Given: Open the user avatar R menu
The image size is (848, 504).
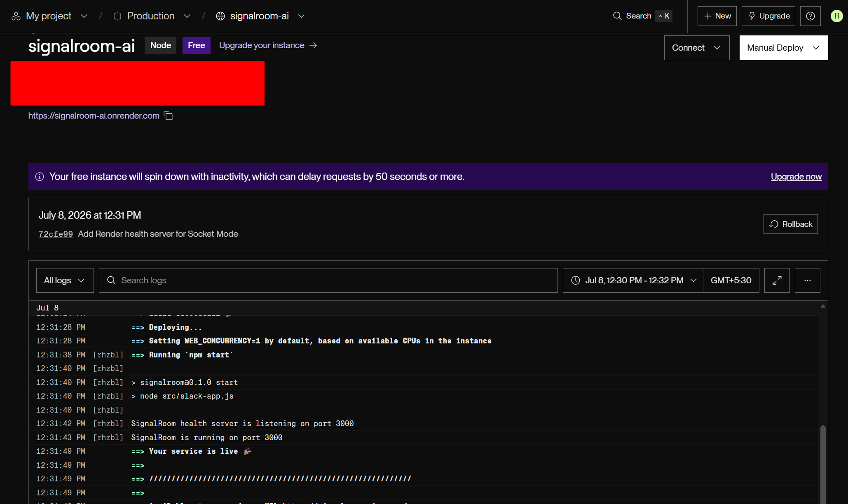Looking at the screenshot, I should (836, 16).
